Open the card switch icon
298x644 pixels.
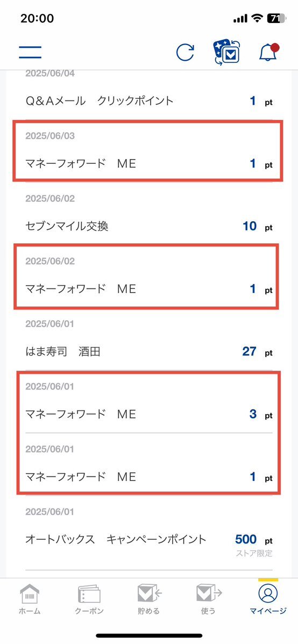227,53
